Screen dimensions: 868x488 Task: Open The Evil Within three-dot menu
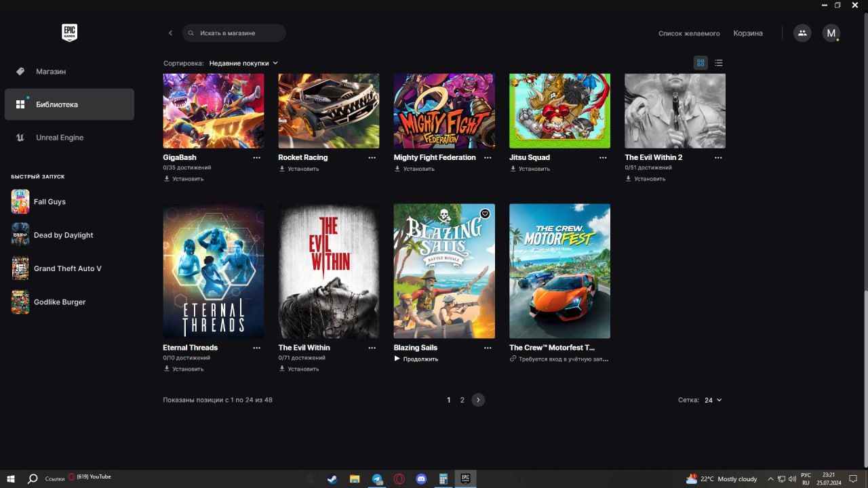tap(372, 348)
